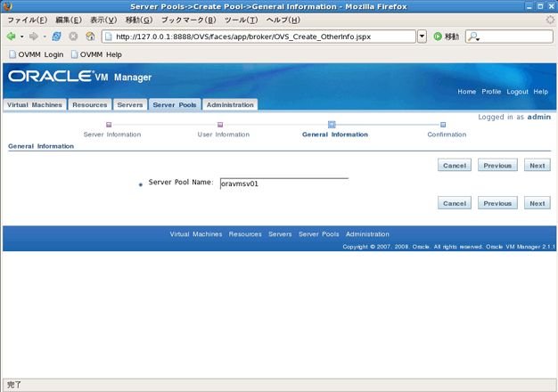This screenshot has height=392, width=558.
Task: Click the Oracle VM Manager logo
Action: click(79, 77)
